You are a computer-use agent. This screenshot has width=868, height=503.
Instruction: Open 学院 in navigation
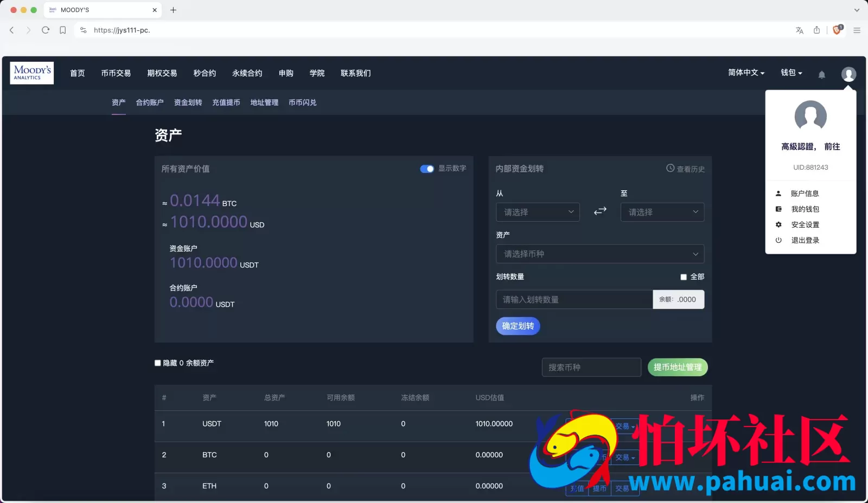coord(317,73)
